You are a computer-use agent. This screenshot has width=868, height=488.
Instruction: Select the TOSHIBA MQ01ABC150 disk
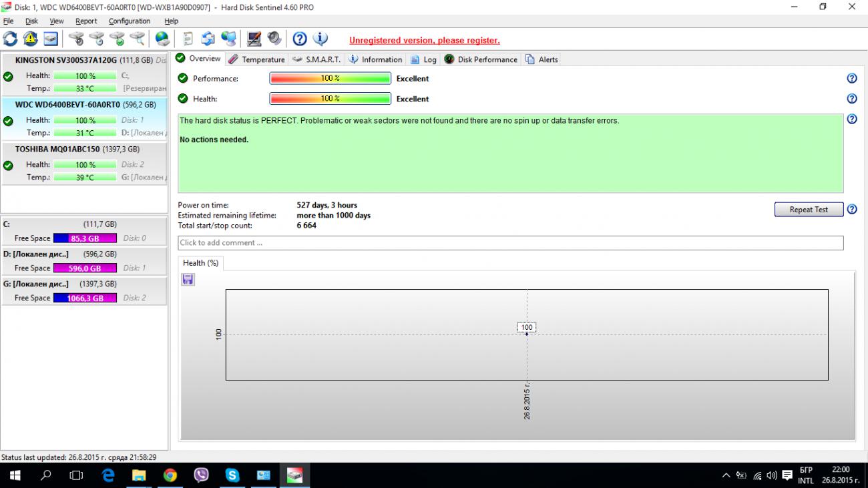[77, 150]
